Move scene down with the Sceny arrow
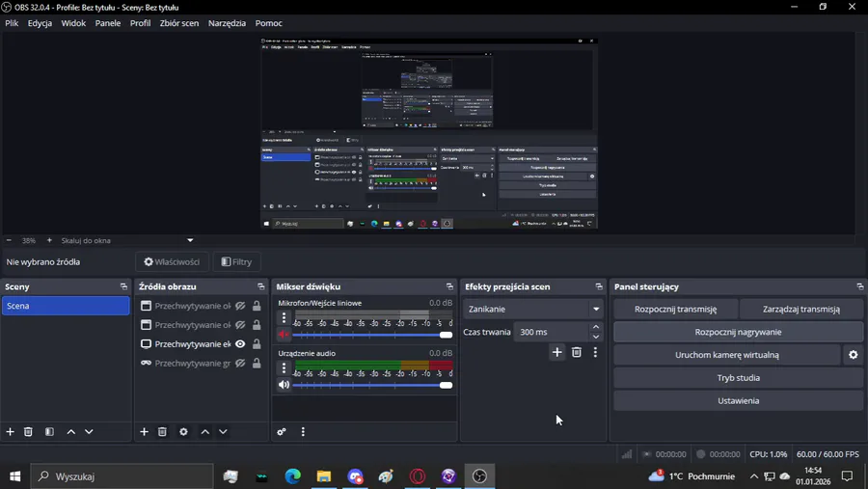This screenshot has width=868, height=489. pyautogui.click(x=89, y=431)
